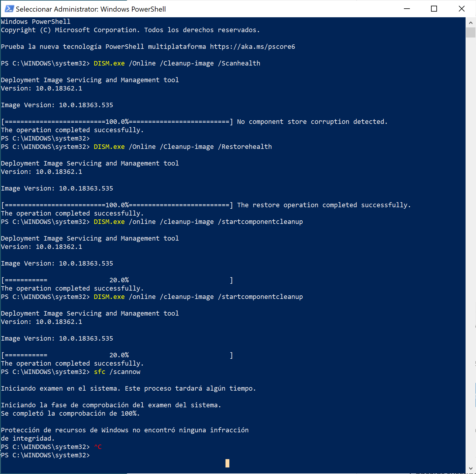
Task: Maximize the PowerShell window
Action: point(434,9)
